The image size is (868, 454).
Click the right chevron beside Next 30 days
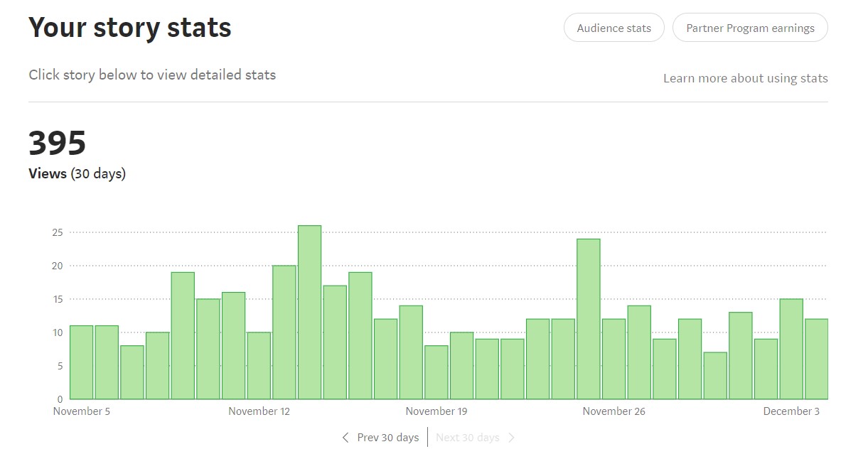[x=512, y=438]
